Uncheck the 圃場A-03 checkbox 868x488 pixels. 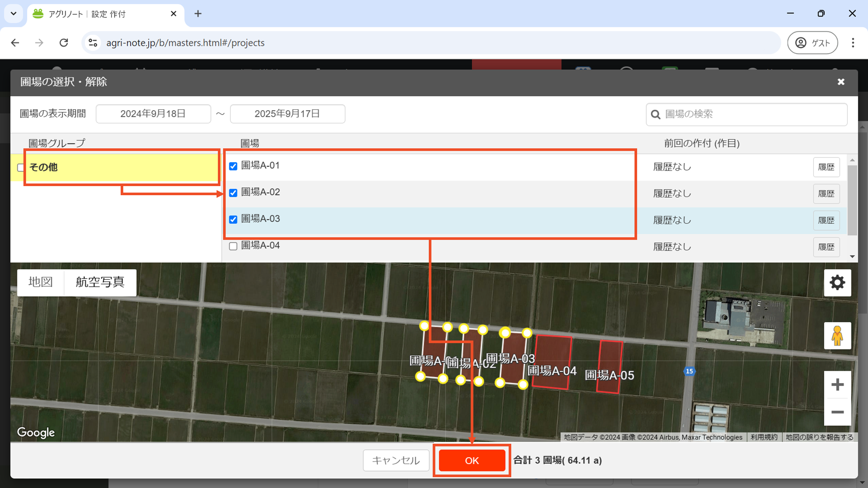pos(233,219)
